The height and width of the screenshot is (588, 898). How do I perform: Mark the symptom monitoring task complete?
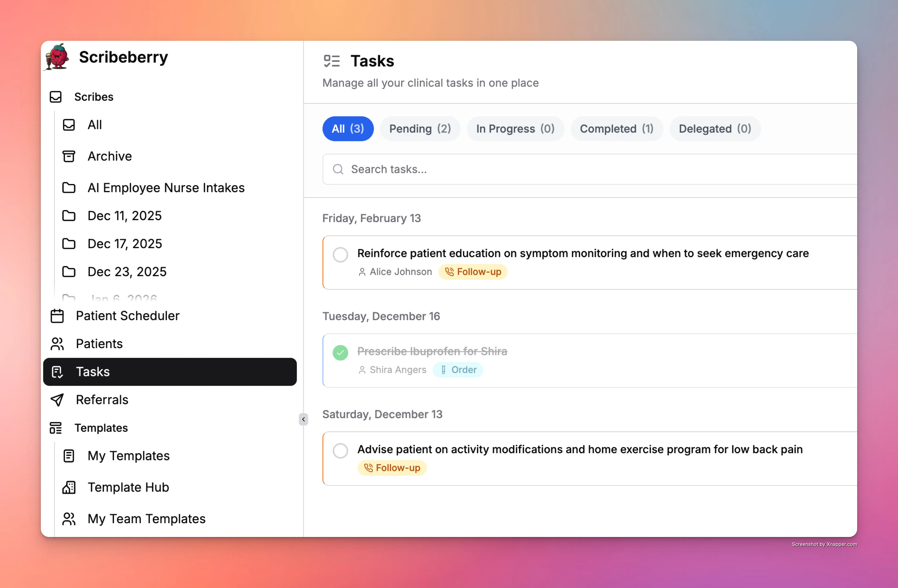[x=340, y=255]
